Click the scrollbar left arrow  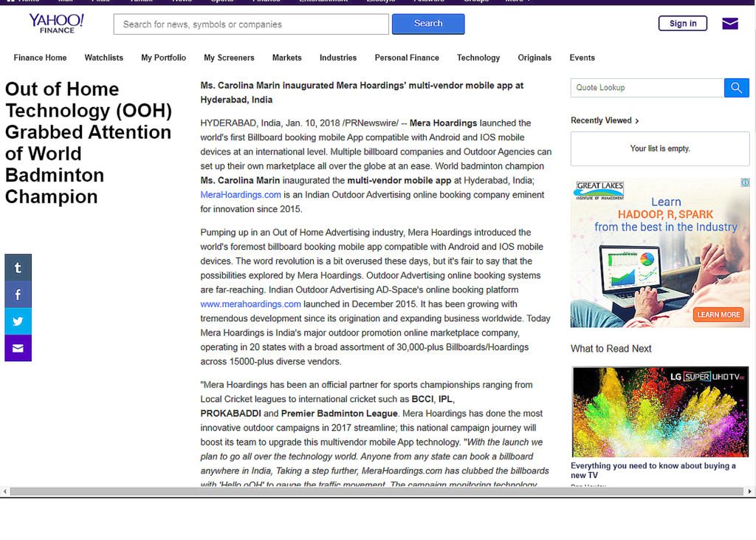pyautogui.click(x=5, y=491)
